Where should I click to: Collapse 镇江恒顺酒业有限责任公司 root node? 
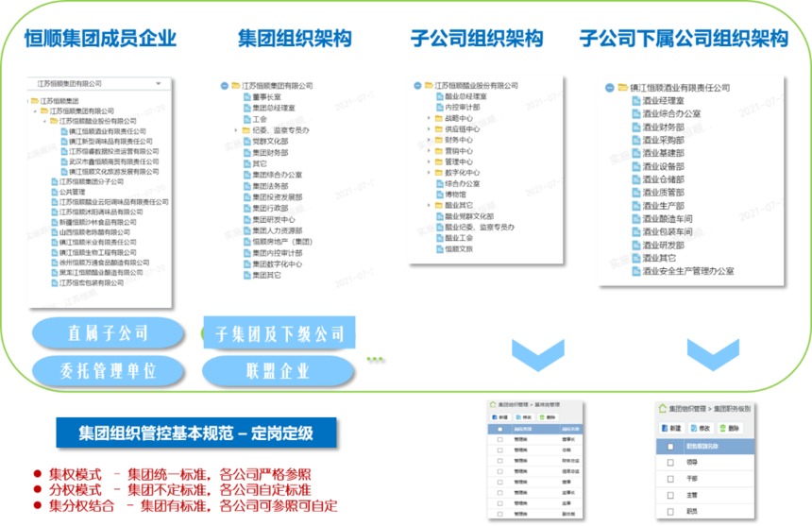(x=610, y=88)
